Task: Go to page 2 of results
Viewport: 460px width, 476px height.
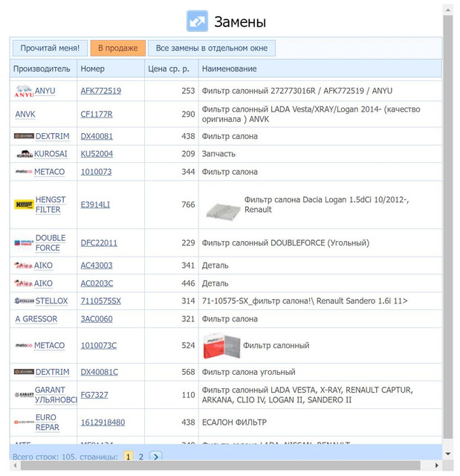Action: tap(141, 456)
